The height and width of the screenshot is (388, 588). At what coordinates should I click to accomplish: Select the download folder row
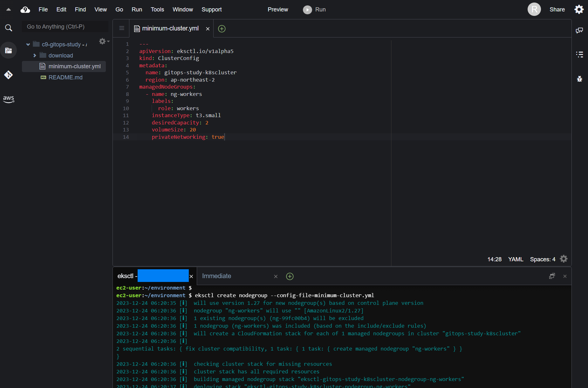(x=64, y=56)
